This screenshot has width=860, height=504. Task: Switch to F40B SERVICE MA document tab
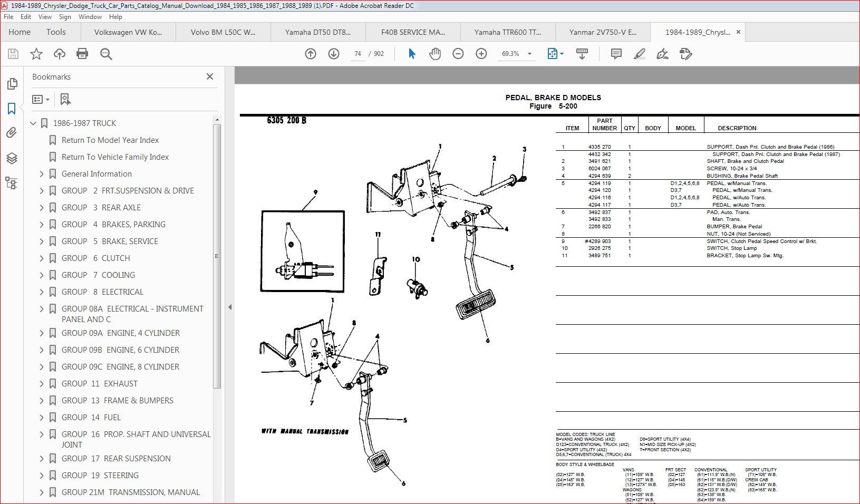pos(413,32)
